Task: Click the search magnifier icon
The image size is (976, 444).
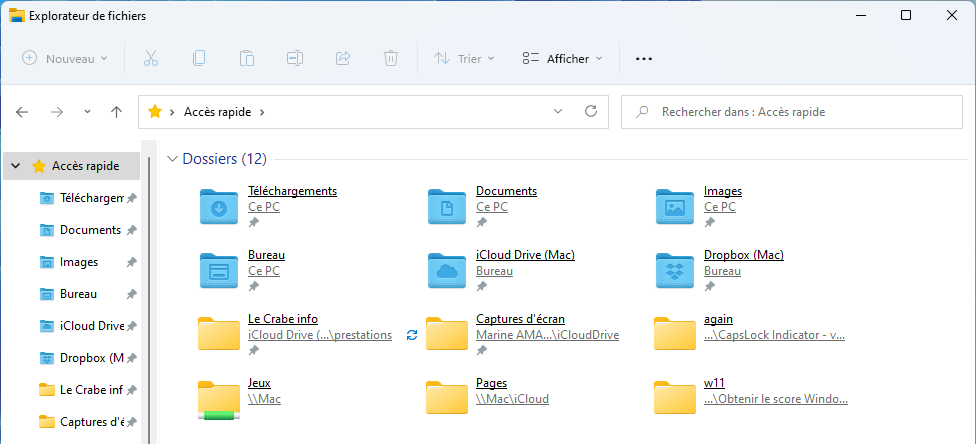Action: coord(640,112)
